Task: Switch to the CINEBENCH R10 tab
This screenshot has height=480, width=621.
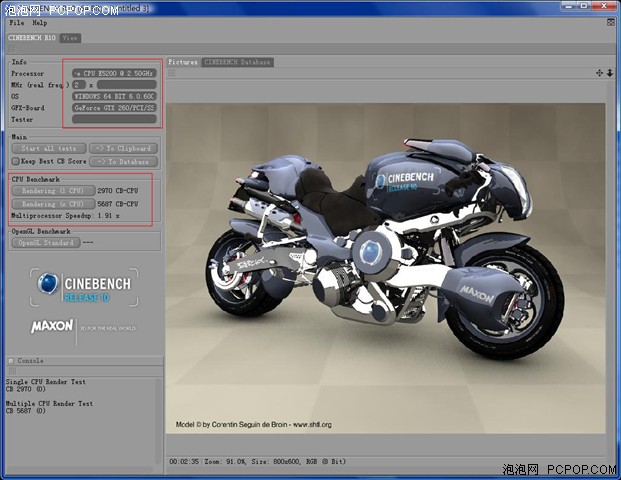Action: 32,38
